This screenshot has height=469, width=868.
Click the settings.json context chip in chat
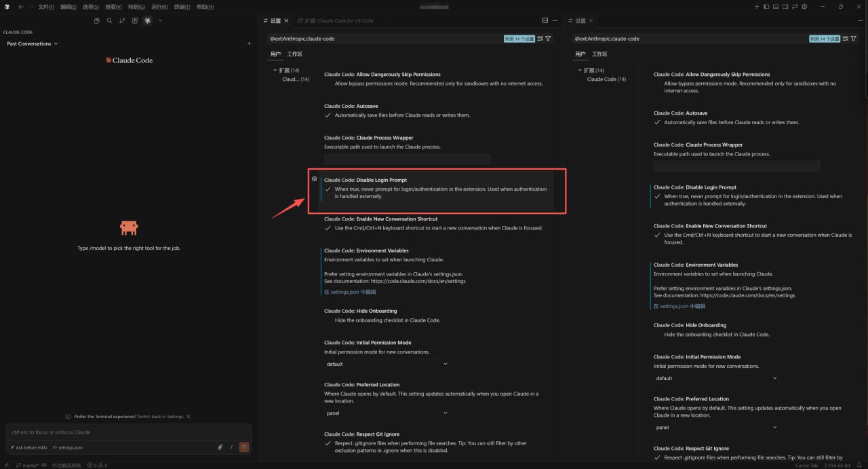[x=68, y=447]
